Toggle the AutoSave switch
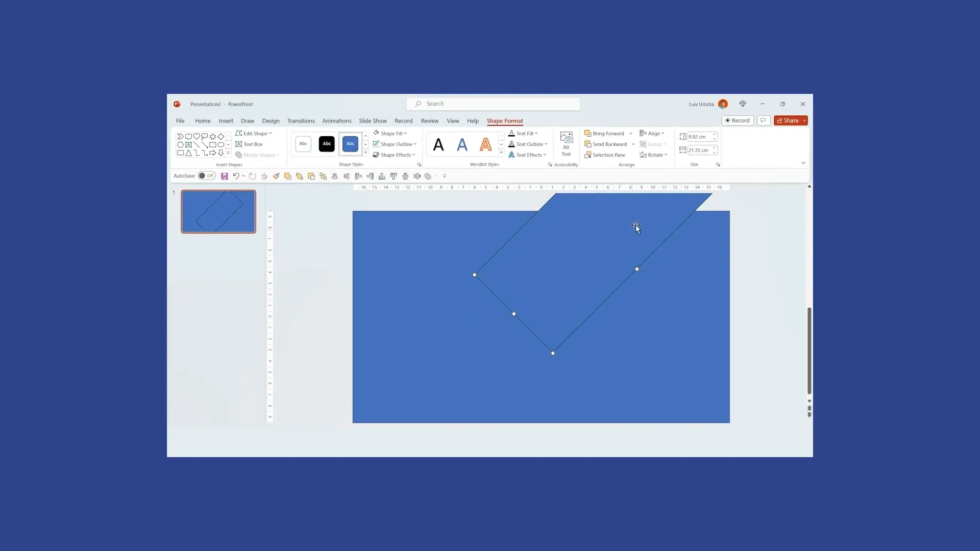The image size is (980, 551). (207, 176)
